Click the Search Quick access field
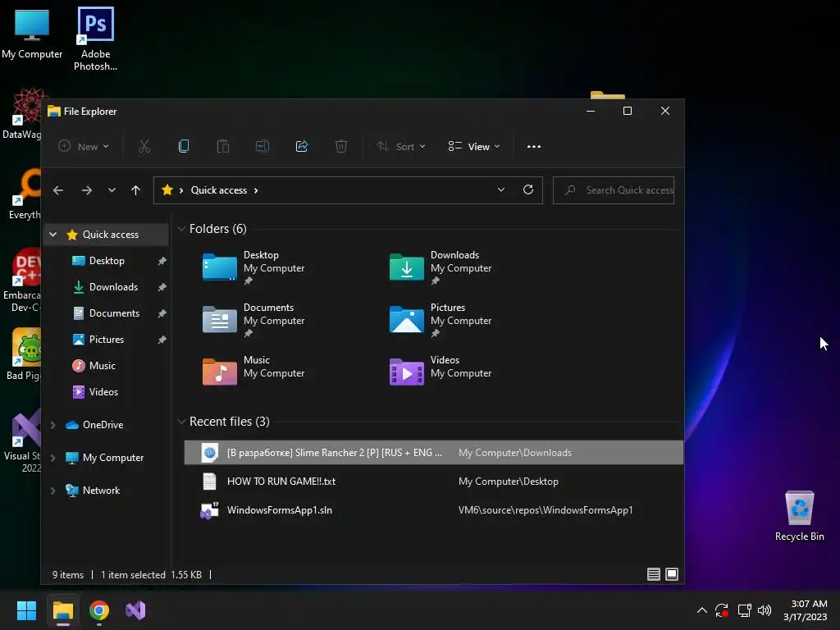 pyautogui.click(x=614, y=190)
